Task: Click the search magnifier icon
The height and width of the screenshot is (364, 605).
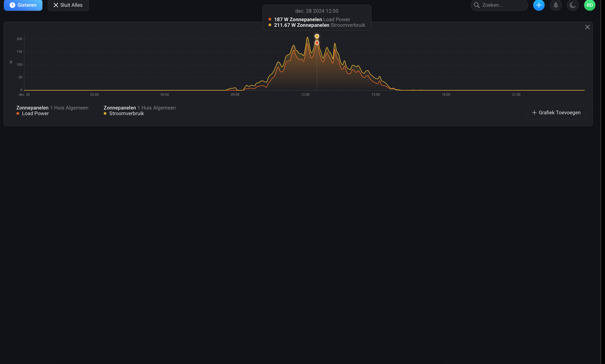Action: (x=477, y=5)
